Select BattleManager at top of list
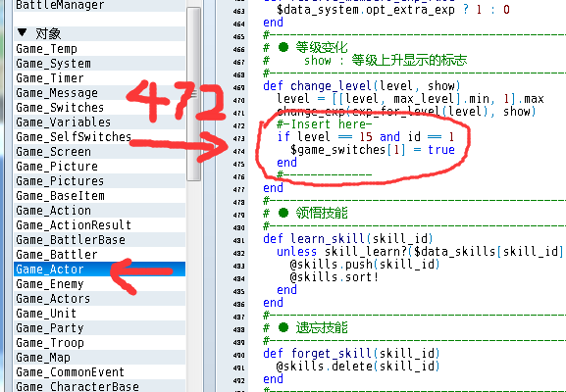 pos(99,5)
